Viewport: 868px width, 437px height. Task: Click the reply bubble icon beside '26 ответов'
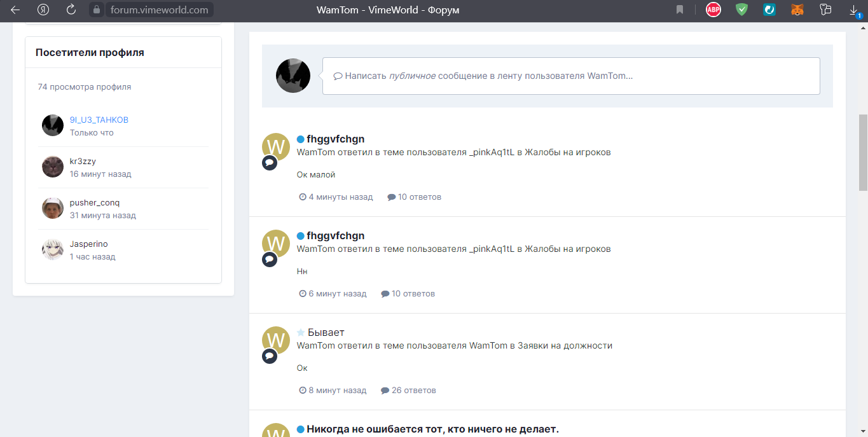pos(385,391)
